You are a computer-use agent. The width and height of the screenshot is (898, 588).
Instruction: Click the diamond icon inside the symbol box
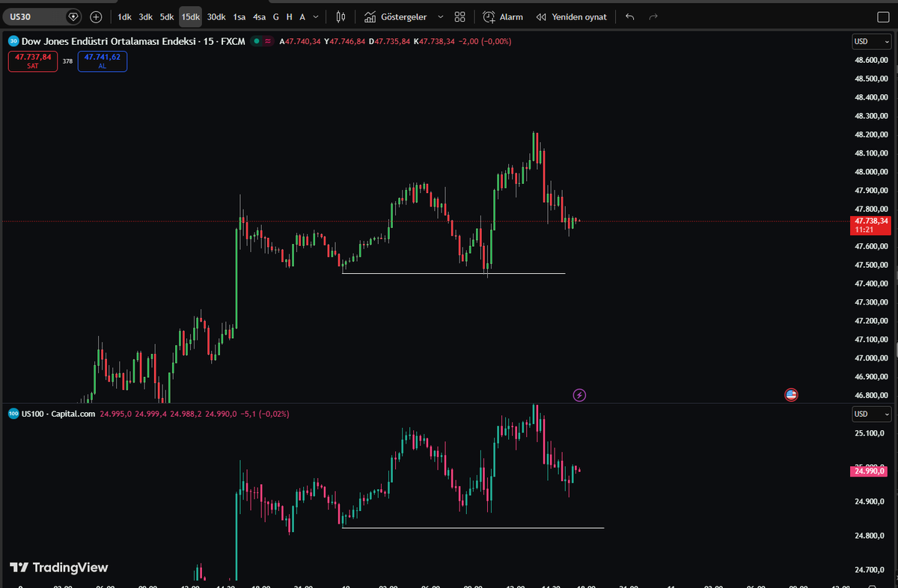(x=73, y=16)
